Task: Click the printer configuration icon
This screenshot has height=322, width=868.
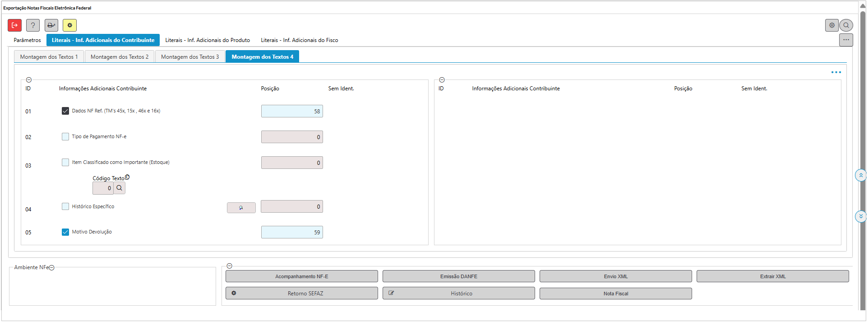Action: click(51, 25)
